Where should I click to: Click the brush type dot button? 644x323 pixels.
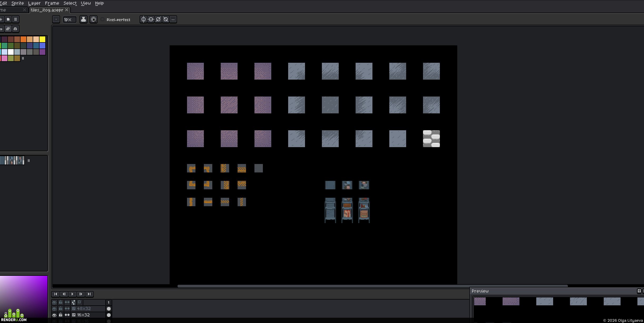click(x=56, y=20)
